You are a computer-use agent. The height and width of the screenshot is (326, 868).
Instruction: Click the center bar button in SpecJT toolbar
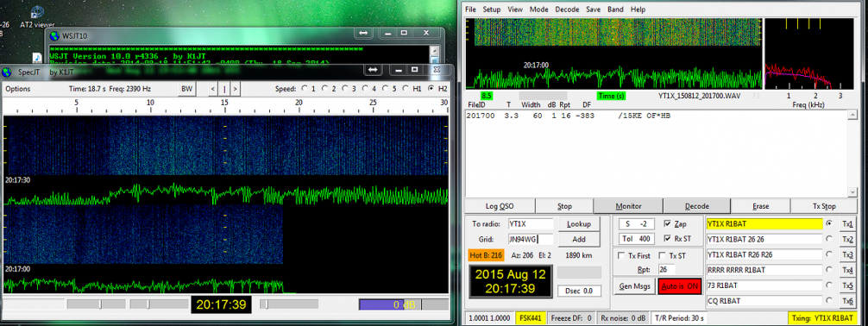coord(224,89)
